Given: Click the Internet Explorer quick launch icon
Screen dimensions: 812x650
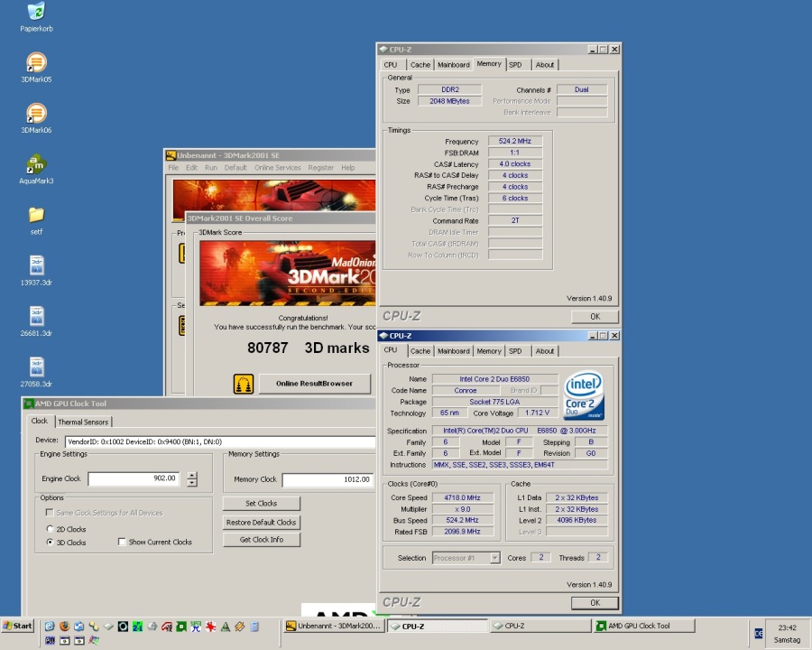Looking at the screenshot, I should point(50,627).
